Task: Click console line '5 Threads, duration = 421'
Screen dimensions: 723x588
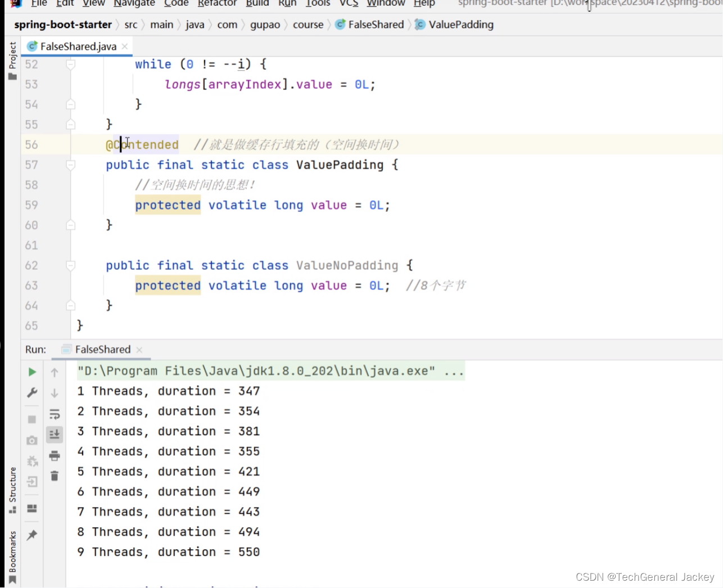Action: coord(169,471)
